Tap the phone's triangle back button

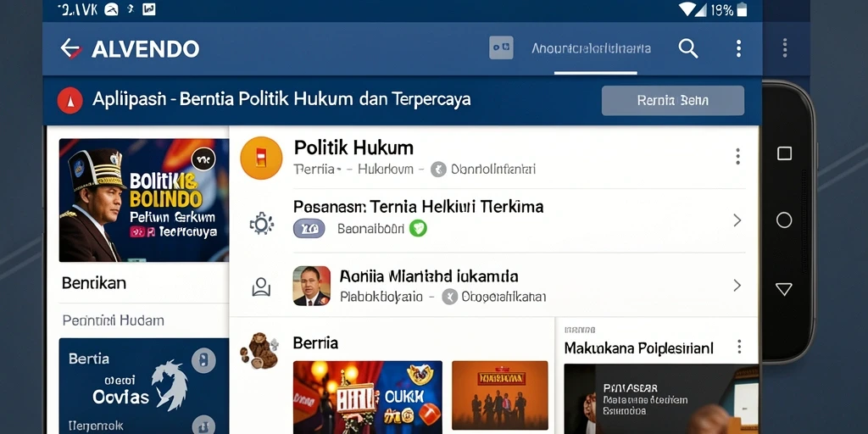coord(784,288)
